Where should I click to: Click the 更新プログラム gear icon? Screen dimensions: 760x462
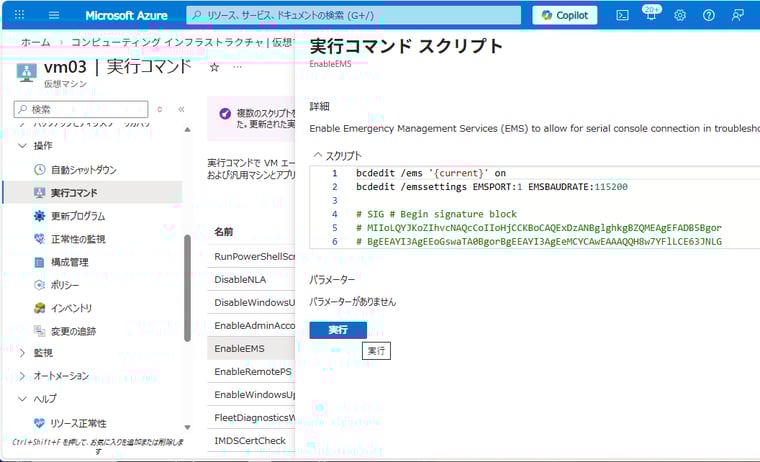click(40, 216)
